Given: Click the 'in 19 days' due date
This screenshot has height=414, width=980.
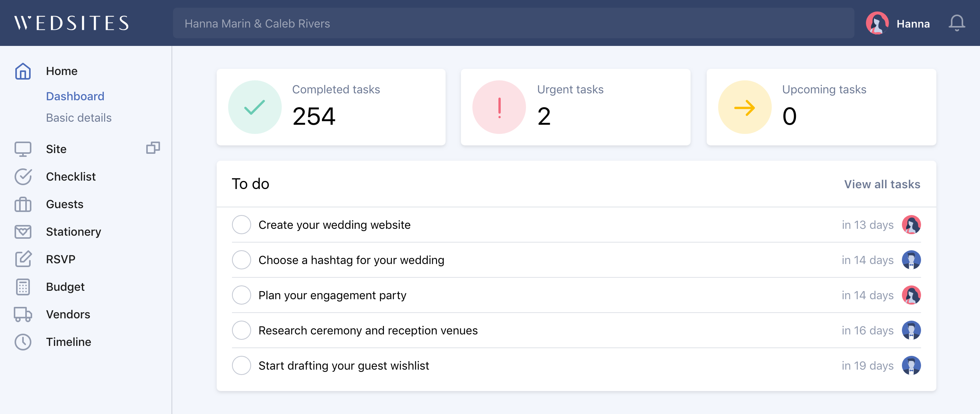Looking at the screenshot, I should click(867, 366).
